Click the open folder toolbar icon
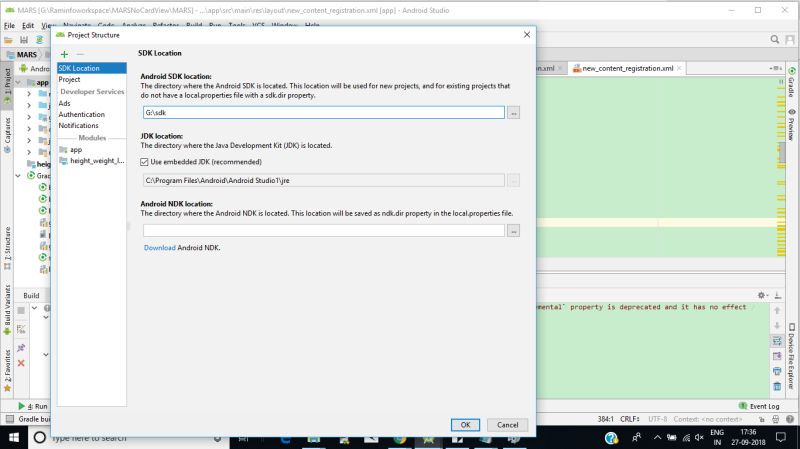Viewport: 800px width, 449px height. tap(9, 40)
